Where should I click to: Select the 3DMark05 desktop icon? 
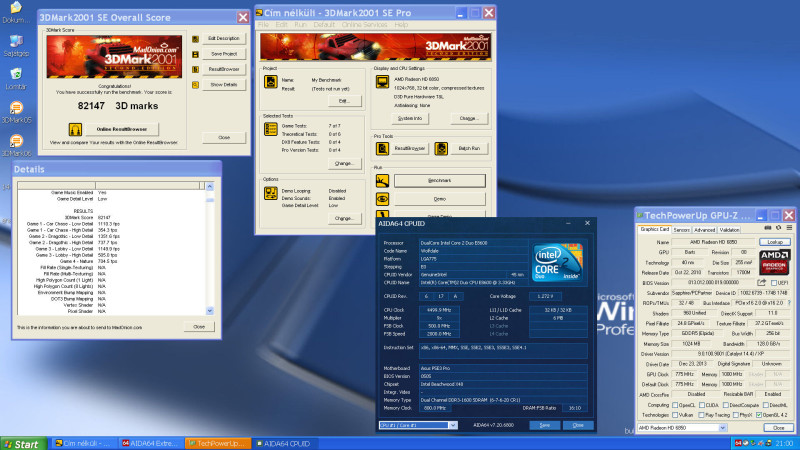[16, 112]
